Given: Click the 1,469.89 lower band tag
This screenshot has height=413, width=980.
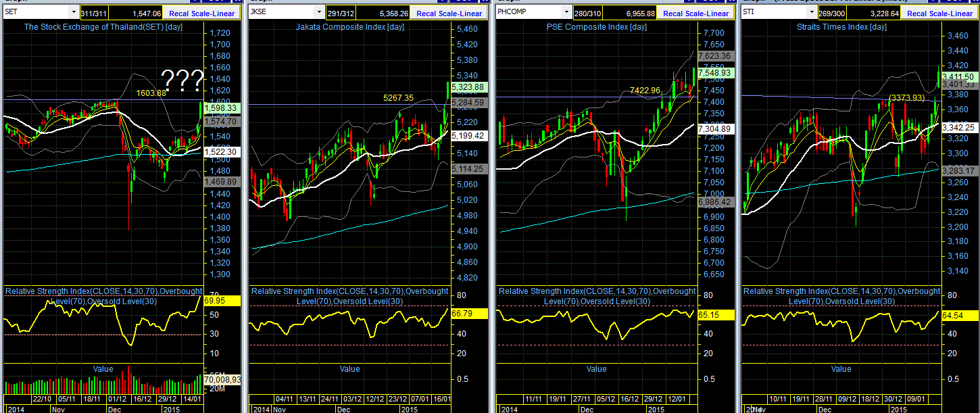Looking at the screenshot, I should point(220,182).
